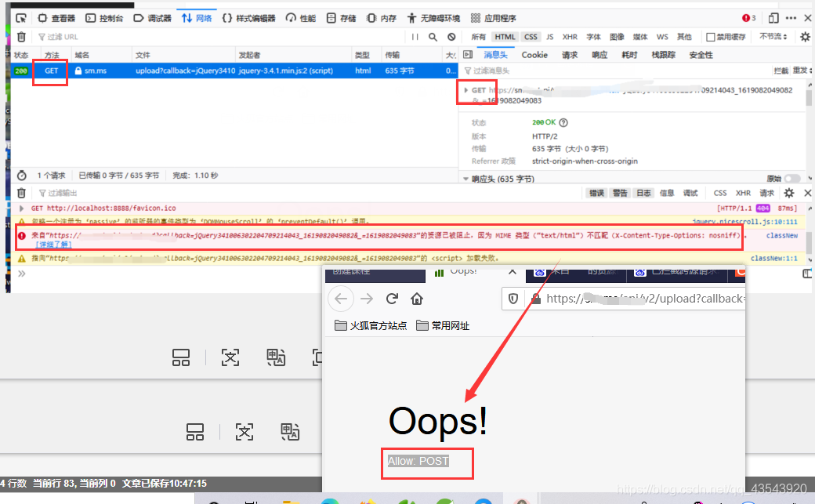The width and height of the screenshot is (815, 504).
Task: Toggle the 原始 raw headers switch
Action: 792,179
